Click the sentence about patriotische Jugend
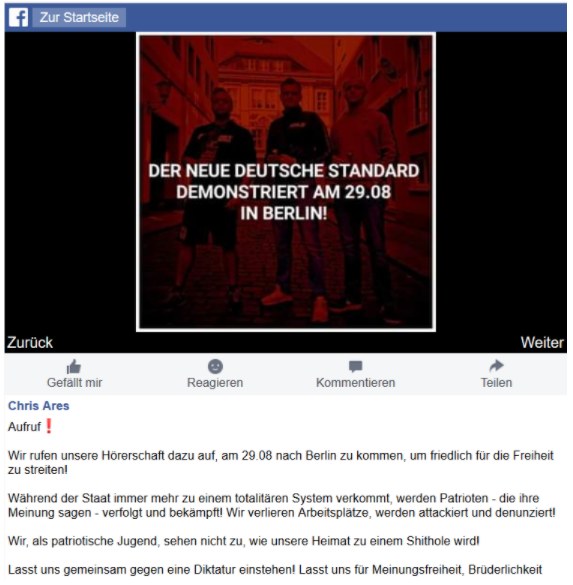The image size is (573, 585). (x=244, y=541)
